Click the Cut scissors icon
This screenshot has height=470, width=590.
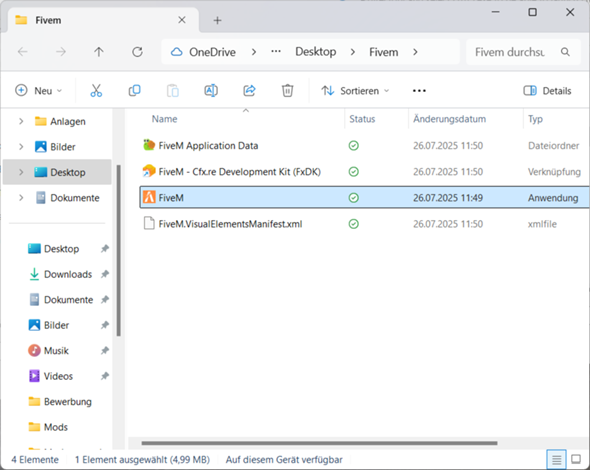[96, 91]
